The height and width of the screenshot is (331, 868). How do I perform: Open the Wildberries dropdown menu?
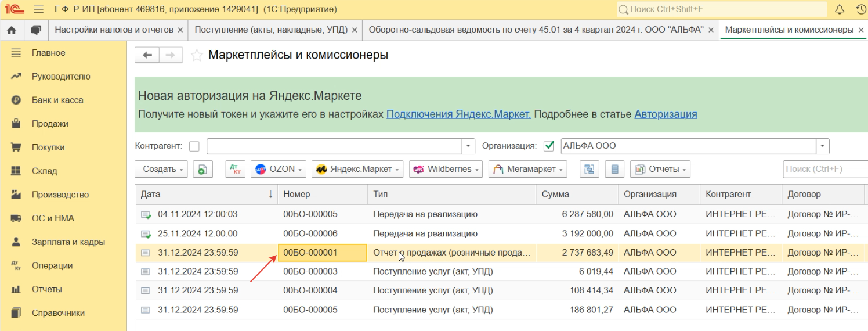tap(446, 169)
